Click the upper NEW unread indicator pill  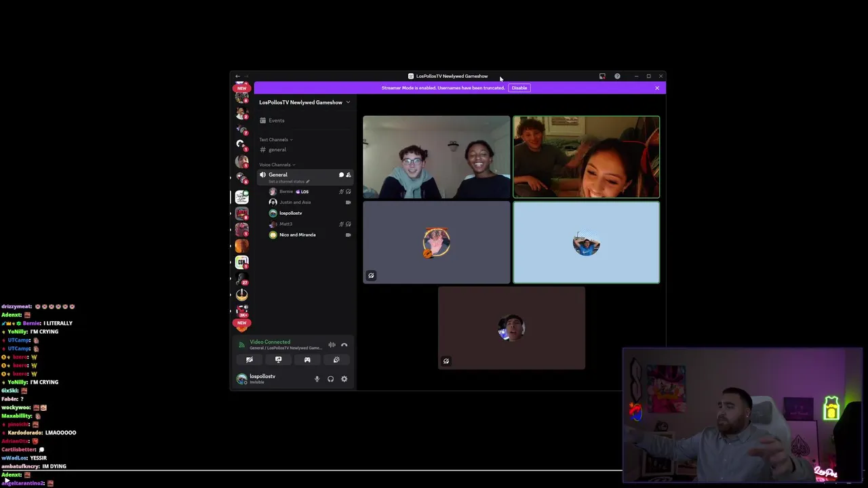click(242, 88)
